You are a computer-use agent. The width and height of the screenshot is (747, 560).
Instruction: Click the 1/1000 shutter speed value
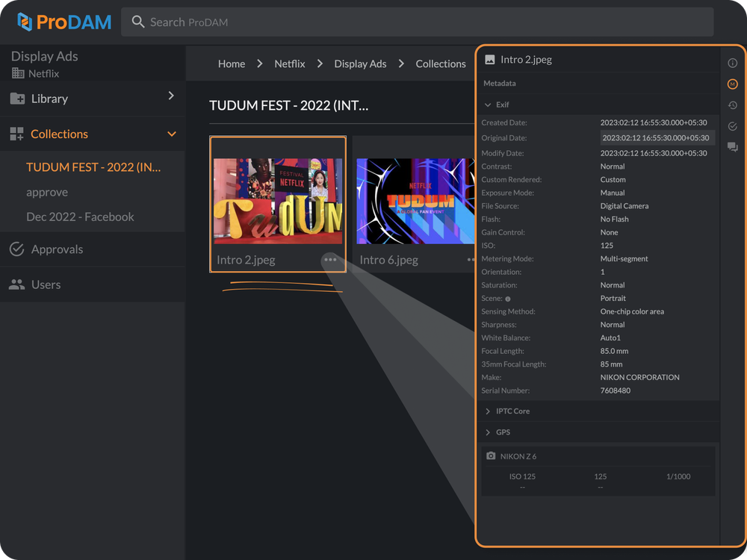[x=678, y=476]
